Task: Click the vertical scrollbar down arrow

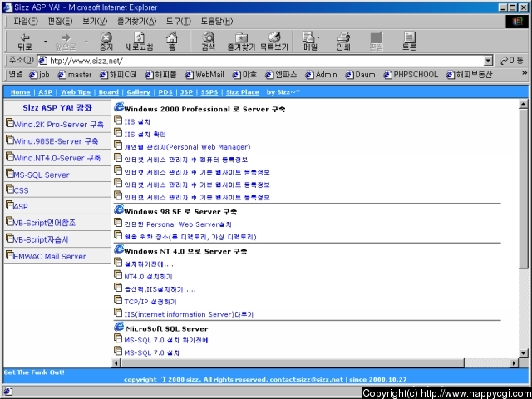Action: (523, 353)
